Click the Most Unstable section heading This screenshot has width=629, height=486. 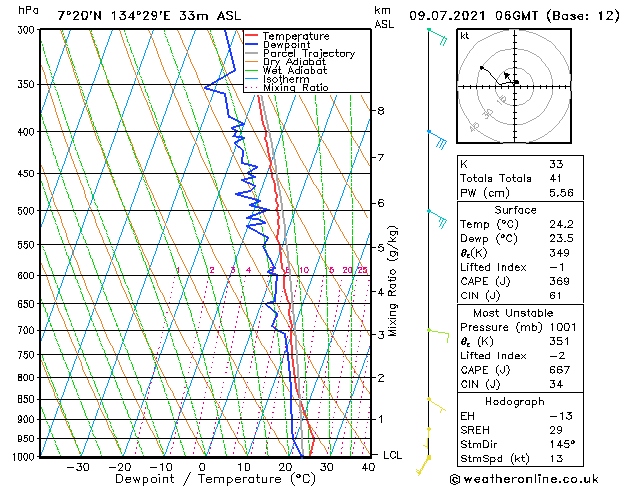tap(513, 313)
